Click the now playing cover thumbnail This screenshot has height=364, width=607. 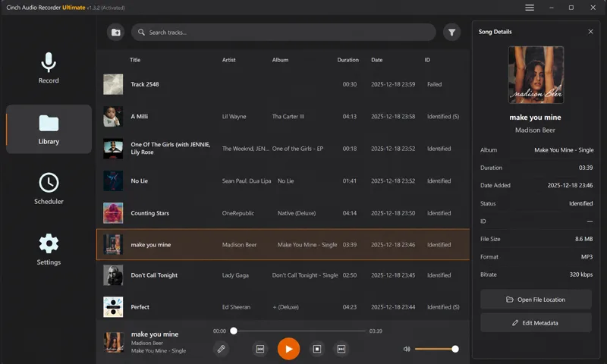click(x=114, y=342)
